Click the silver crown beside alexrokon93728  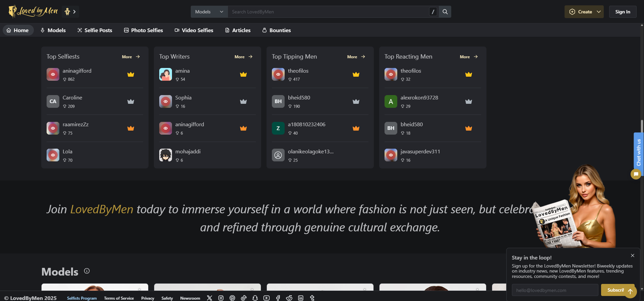(469, 101)
